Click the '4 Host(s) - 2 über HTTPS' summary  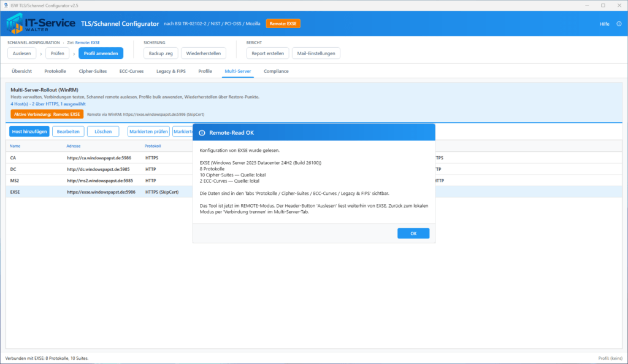point(48,104)
